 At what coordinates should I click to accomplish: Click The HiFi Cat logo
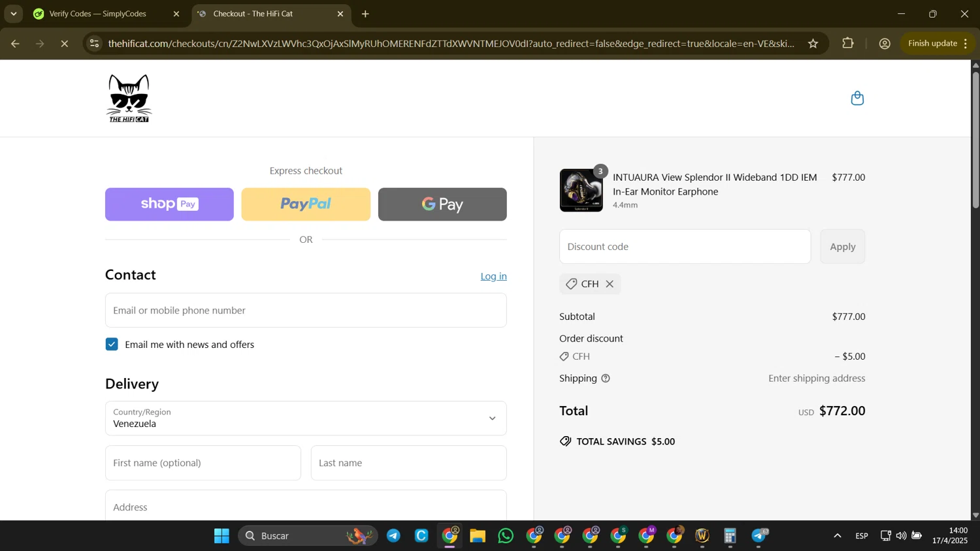pos(129,98)
